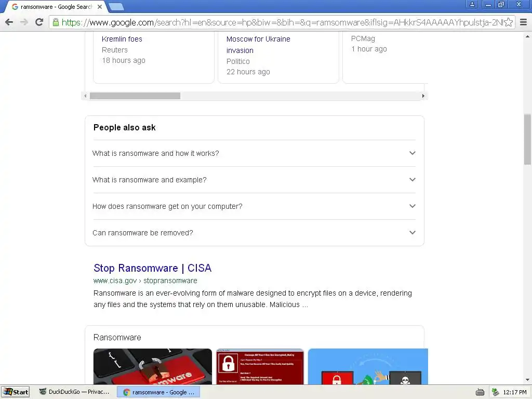Click the news carousel horizontal scrollbar thumb

[x=135, y=96]
